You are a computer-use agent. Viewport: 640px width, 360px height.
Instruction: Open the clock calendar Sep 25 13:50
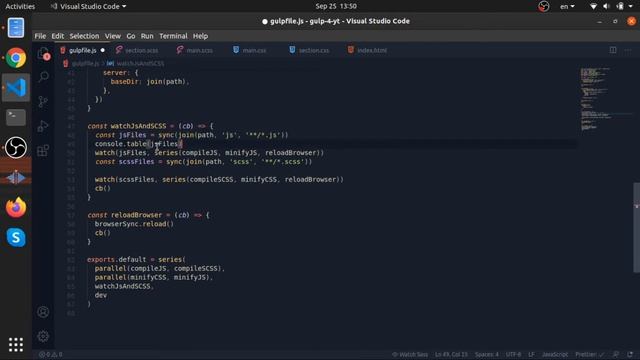pyautogui.click(x=336, y=7)
